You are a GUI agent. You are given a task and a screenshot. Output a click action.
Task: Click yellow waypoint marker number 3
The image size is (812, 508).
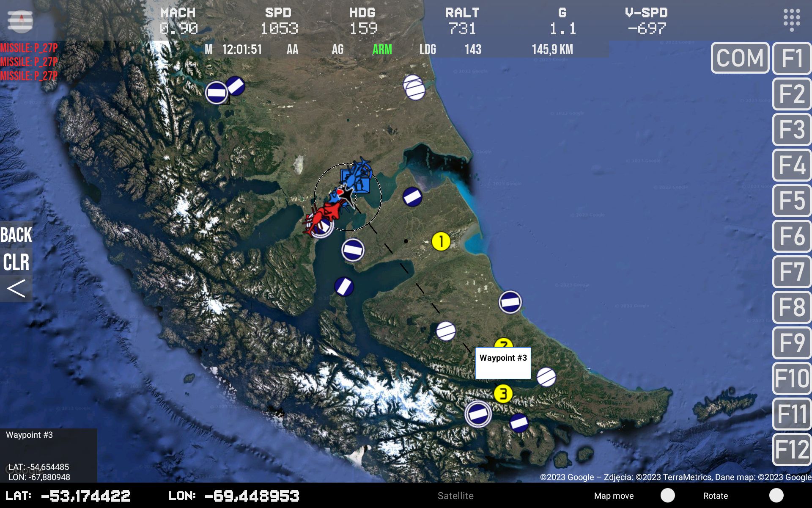coord(503,394)
